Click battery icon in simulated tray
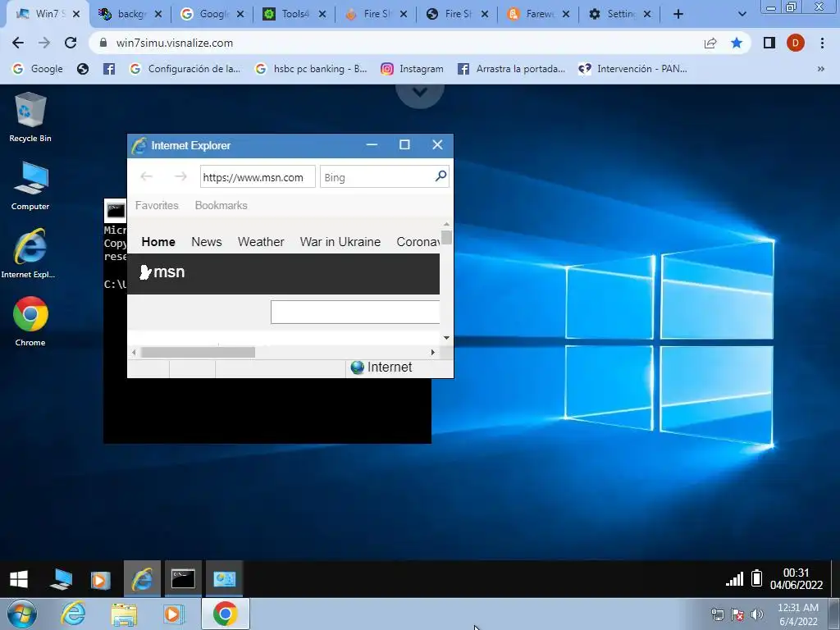Viewport: 840px width, 630px height. pyautogui.click(x=756, y=578)
